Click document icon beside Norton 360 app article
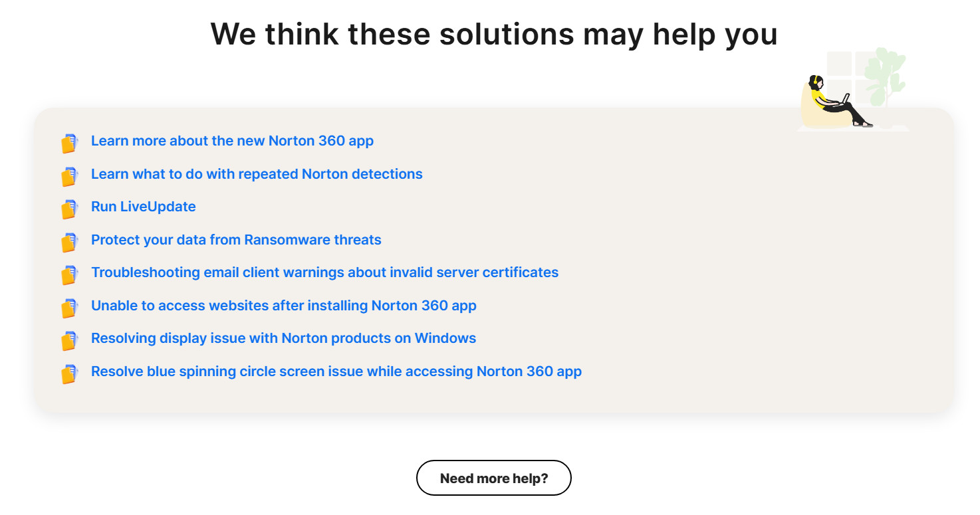Viewport: 980px width, 515px height. [69, 143]
